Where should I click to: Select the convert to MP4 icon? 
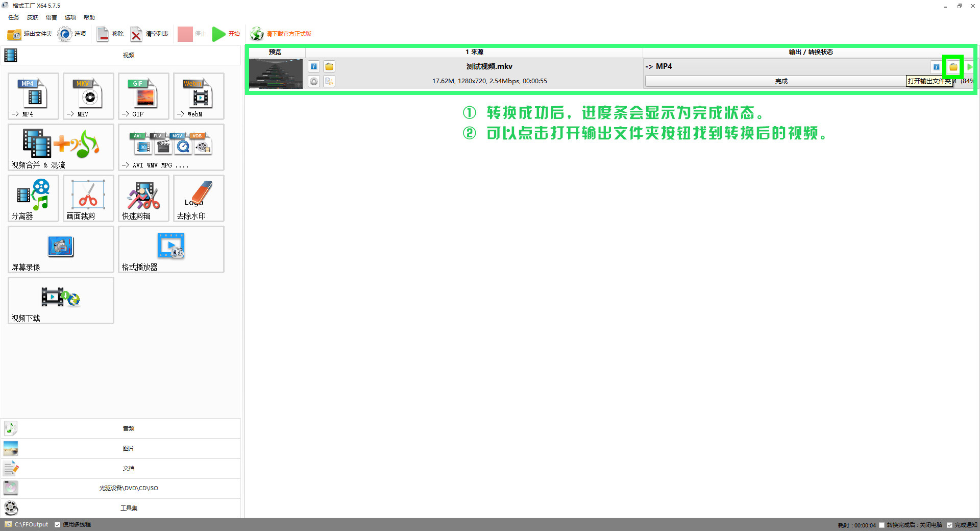(x=33, y=96)
